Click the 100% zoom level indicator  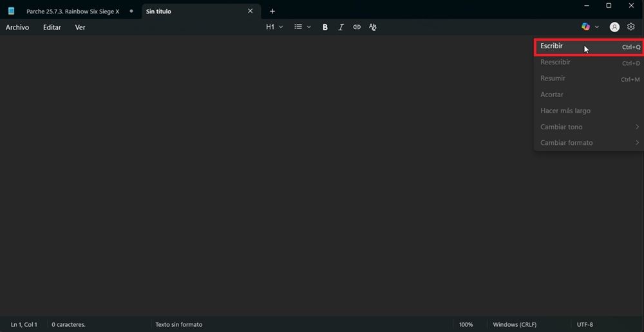[x=466, y=324]
